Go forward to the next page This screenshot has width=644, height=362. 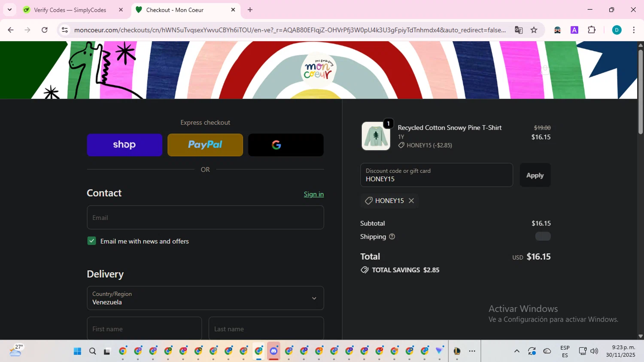pos(27,30)
